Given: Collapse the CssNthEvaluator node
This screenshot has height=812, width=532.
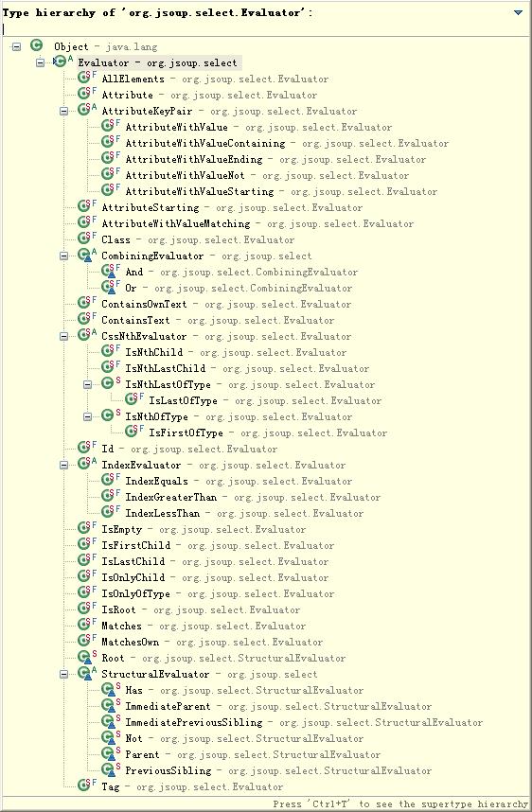Looking at the screenshot, I should pos(63,336).
